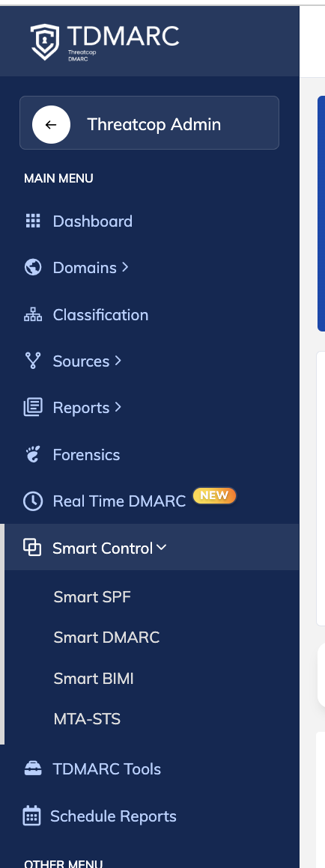Click the Threatcop Admin button
The image size is (325, 868).
150,123
